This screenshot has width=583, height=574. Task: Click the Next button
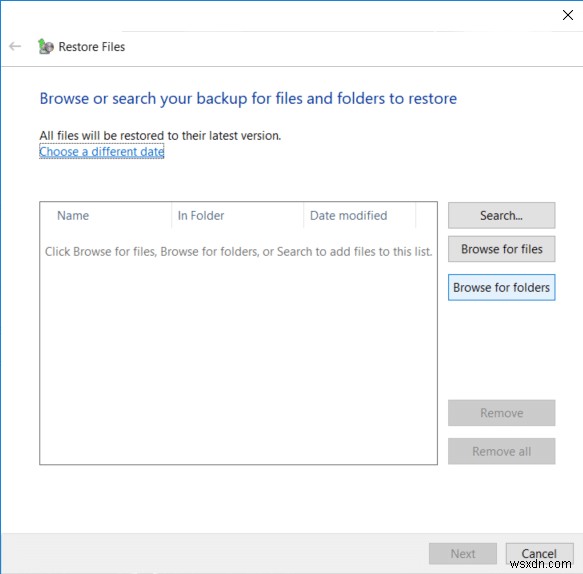click(463, 554)
